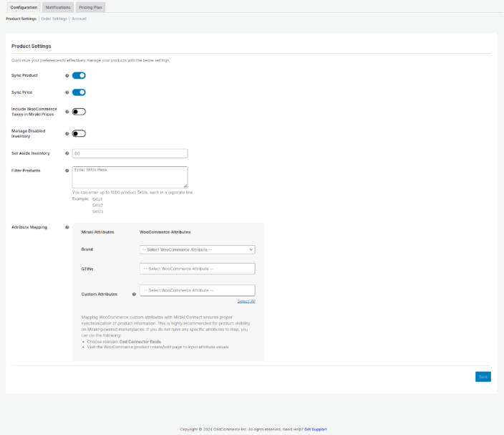
Task: Click into the Filter Products SKU textarea
Action: point(130,177)
